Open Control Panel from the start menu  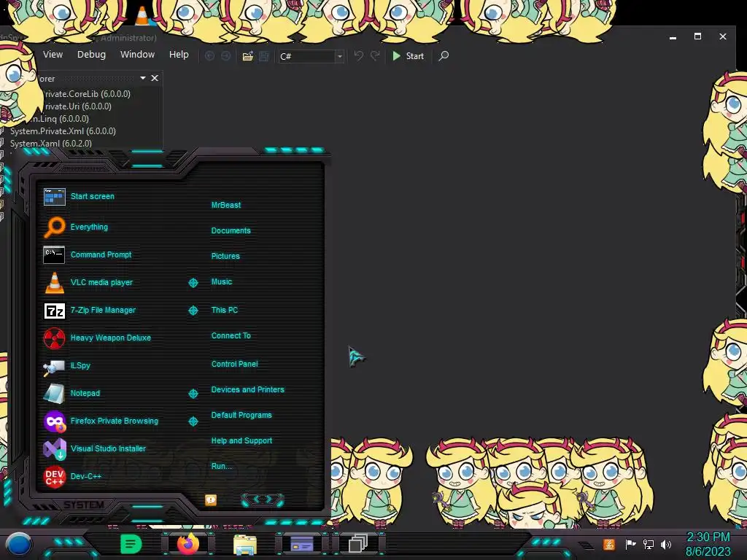coord(234,364)
